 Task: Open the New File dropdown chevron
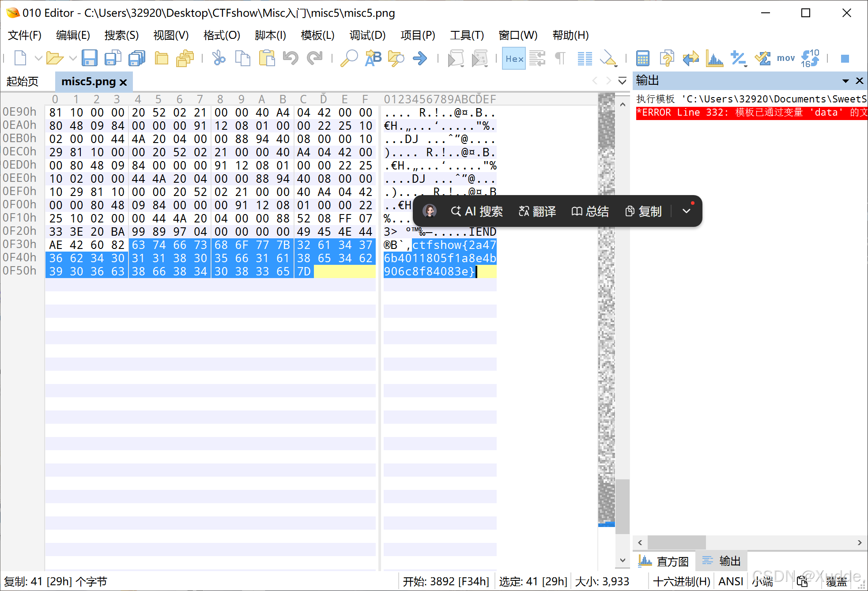click(38, 58)
